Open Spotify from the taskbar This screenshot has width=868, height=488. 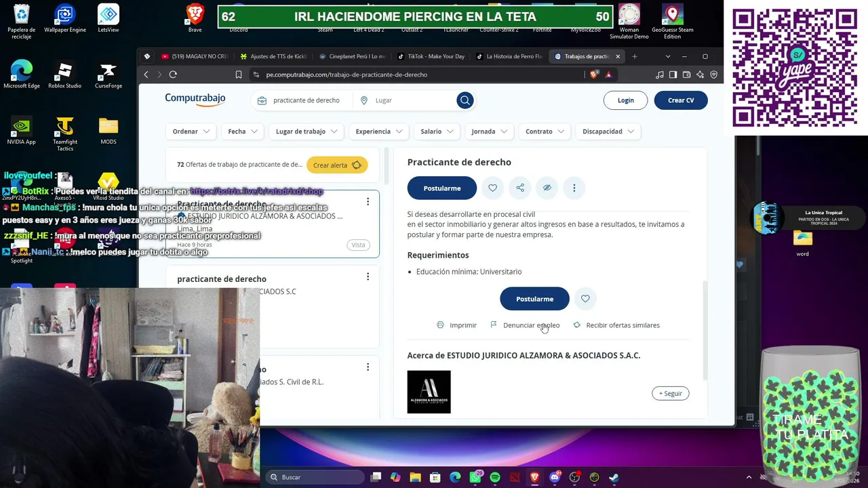pos(495,477)
